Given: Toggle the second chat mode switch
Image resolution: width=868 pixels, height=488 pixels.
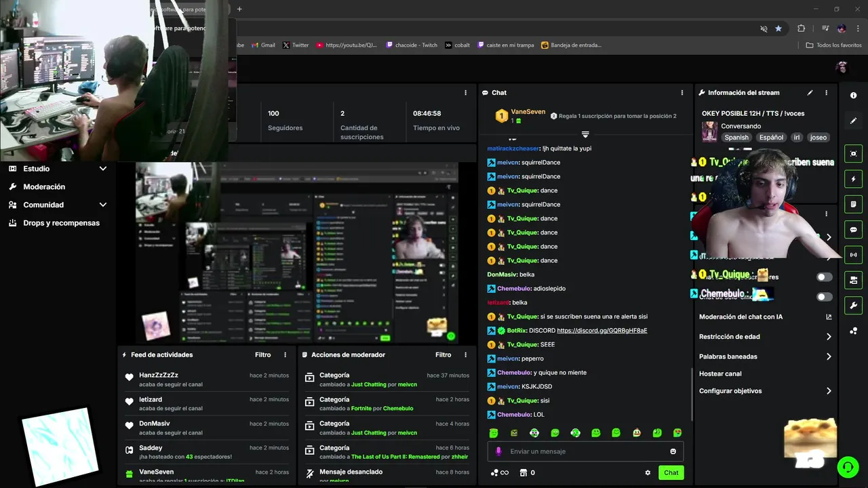Looking at the screenshot, I should tap(825, 297).
